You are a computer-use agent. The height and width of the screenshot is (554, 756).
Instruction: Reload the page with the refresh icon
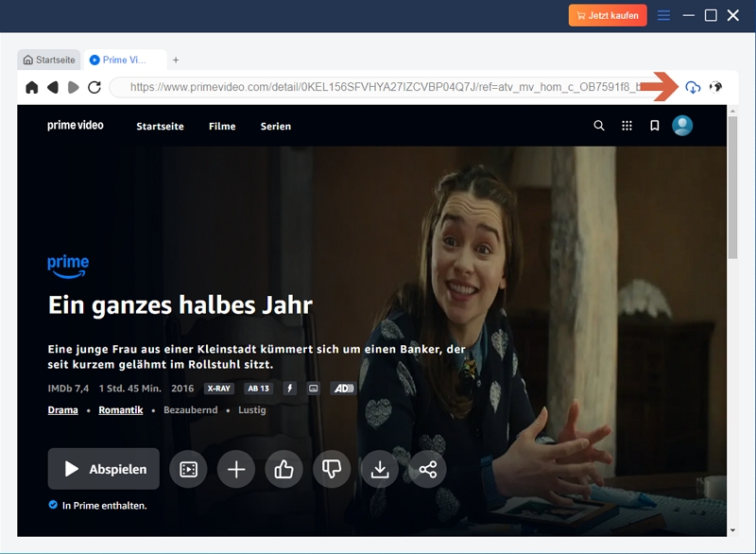[x=92, y=85]
